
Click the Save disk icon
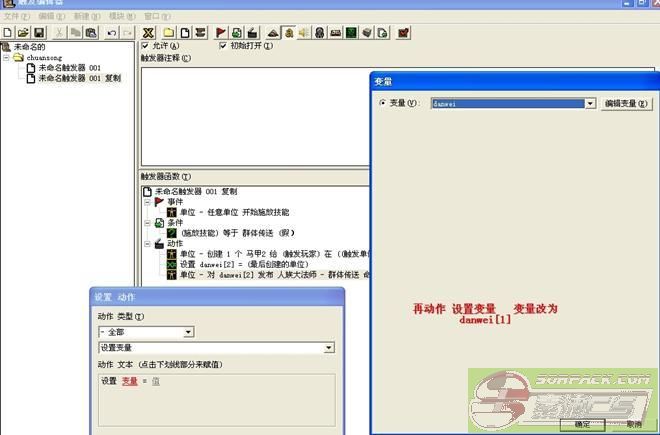[x=39, y=33]
